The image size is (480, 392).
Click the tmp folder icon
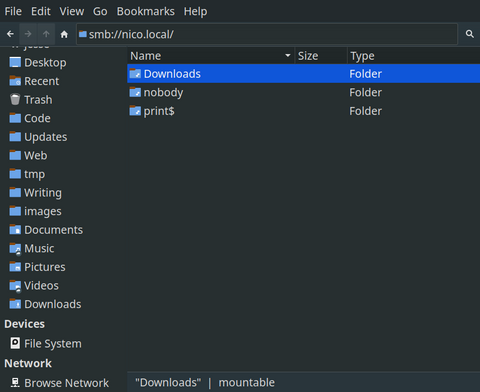coord(15,174)
